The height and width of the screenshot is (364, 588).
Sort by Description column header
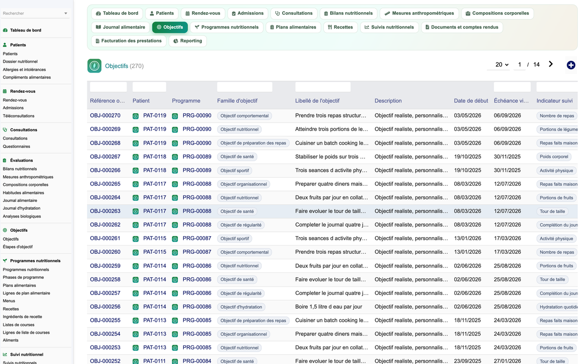point(388,101)
